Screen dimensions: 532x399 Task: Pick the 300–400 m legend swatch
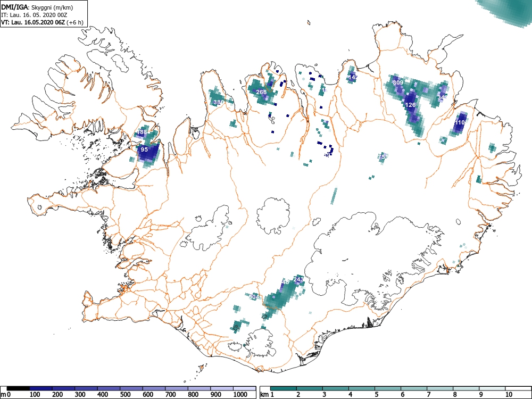point(86,388)
